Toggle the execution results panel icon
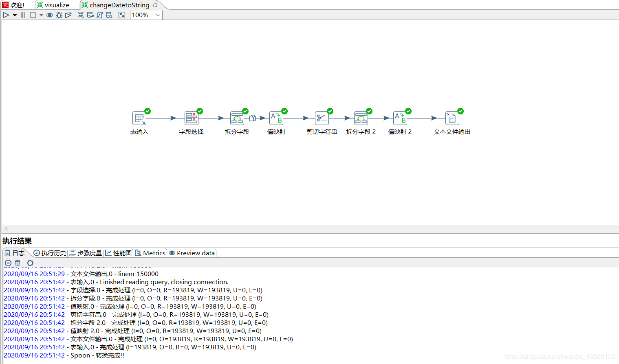Viewport: 619px width, 364px height. coord(122,15)
